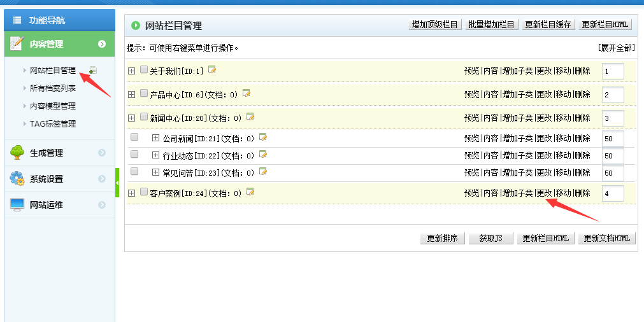Click the 增加顶级栏目 button
Image resolution: width=644 pixels, height=322 pixels.
coord(435,25)
